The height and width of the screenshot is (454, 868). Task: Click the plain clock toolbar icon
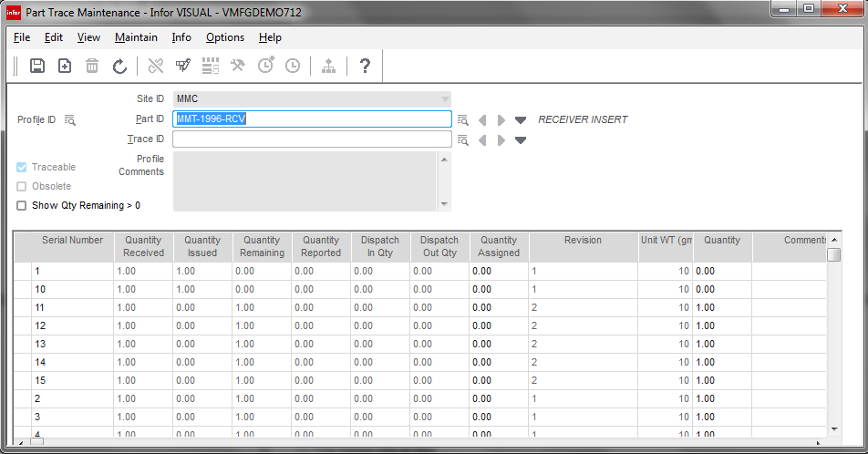(x=293, y=66)
